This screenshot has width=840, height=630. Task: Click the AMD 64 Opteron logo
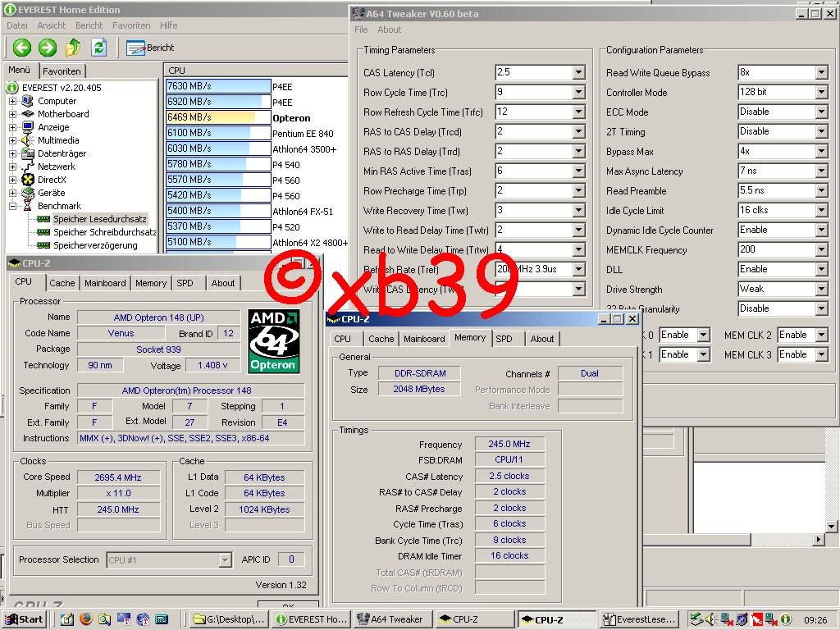coord(273,341)
